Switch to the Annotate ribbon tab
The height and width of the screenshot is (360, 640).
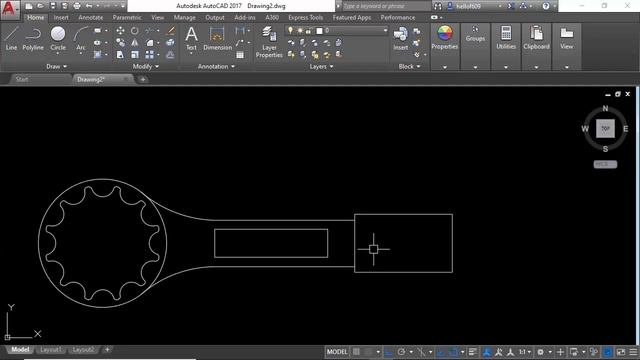tap(91, 18)
